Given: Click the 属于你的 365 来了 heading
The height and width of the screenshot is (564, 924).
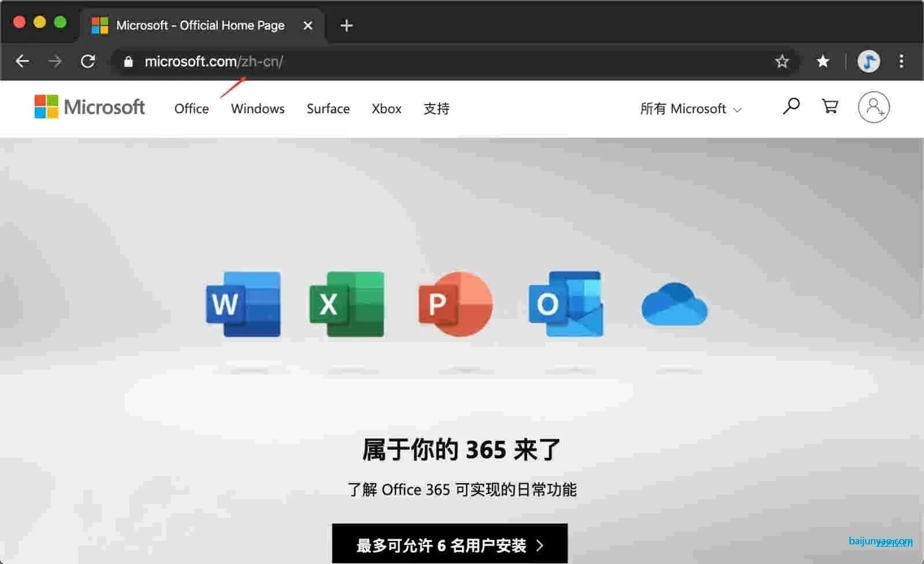Looking at the screenshot, I should [x=461, y=449].
